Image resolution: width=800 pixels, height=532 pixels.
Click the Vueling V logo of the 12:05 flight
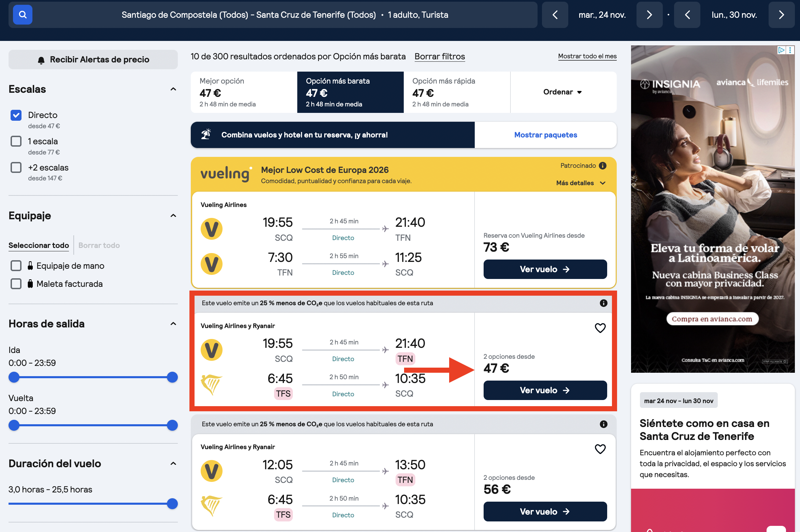click(x=212, y=471)
